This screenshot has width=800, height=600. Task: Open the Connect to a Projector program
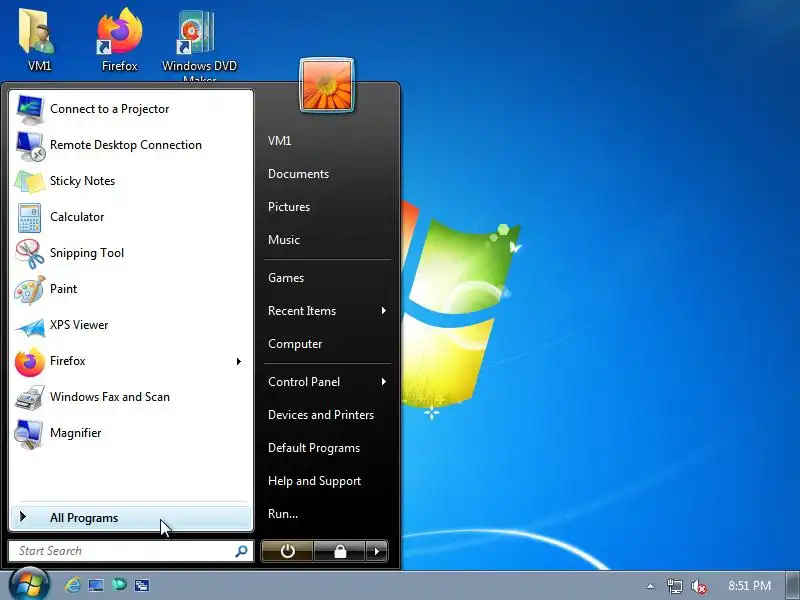[x=131, y=109]
